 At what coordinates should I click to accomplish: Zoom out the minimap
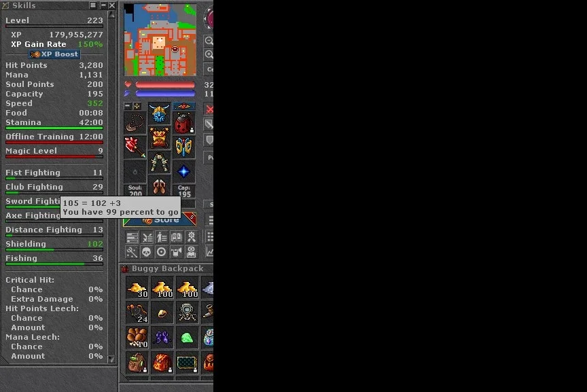(x=209, y=41)
